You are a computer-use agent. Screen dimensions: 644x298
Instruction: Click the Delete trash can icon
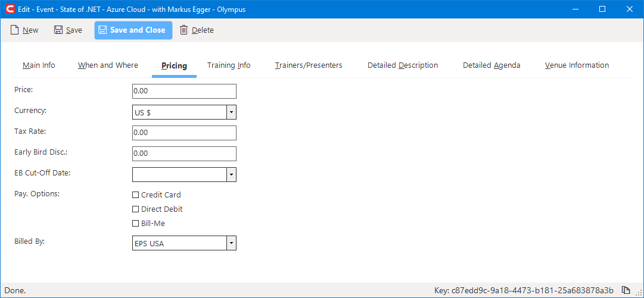point(183,30)
